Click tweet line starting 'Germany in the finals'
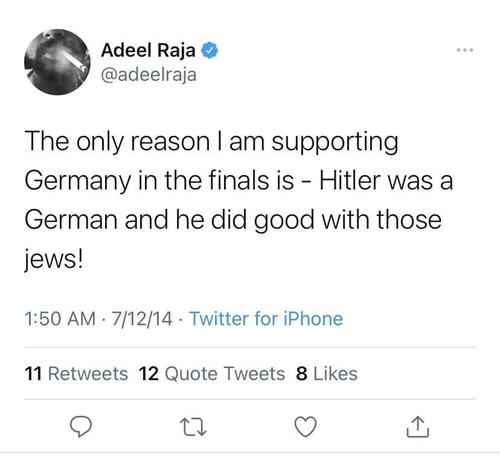Viewport: 500px width, 458px height. (x=239, y=181)
